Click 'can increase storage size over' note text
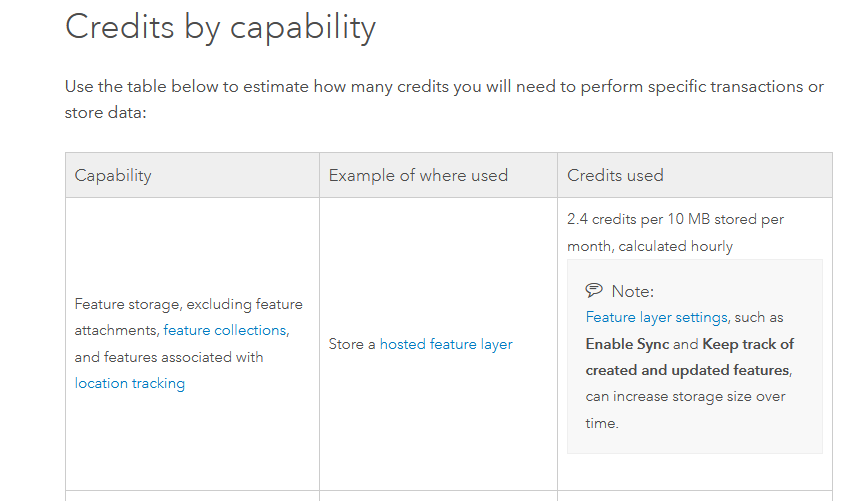This screenshot has width=857, height=501. (685, 397)
